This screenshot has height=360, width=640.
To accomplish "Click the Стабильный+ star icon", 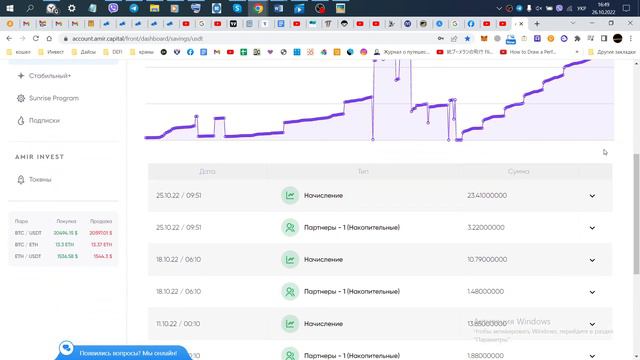I will (21, 76).
